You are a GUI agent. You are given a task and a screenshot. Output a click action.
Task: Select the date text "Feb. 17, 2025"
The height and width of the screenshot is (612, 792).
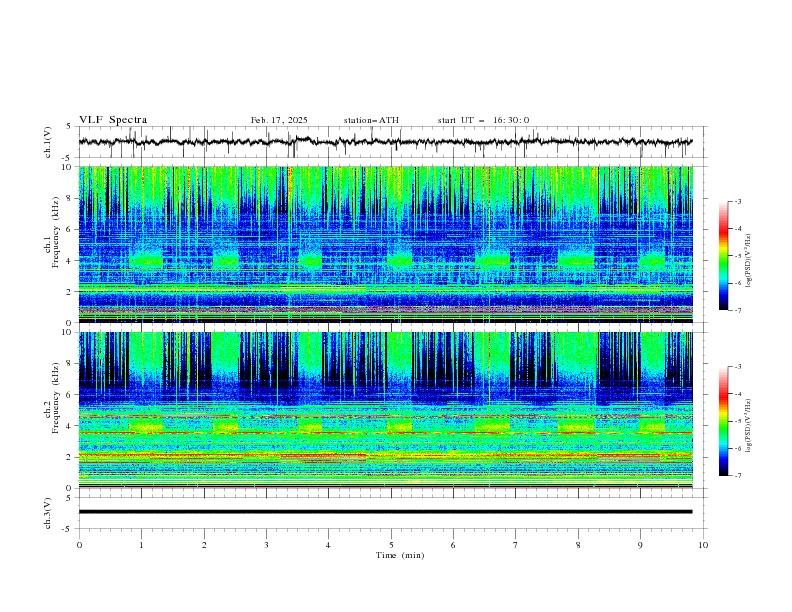[x=279, y=120]
